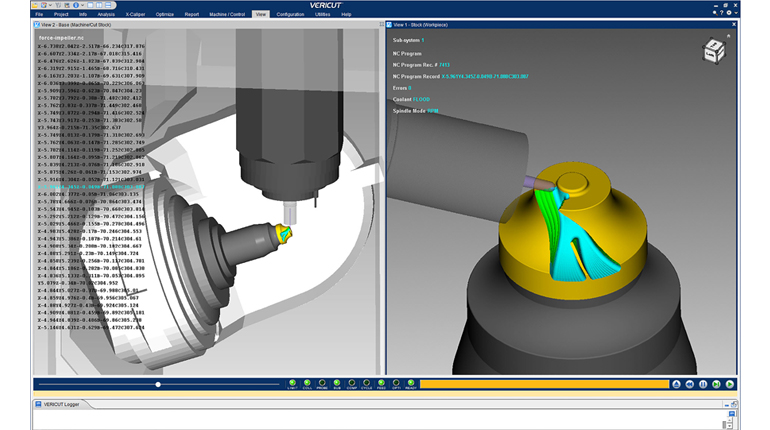Viewport: 770px width, 430px height.
Task: Select the VERICUT Logger tab
Action: pyautogui.click(x=60, y=405)
